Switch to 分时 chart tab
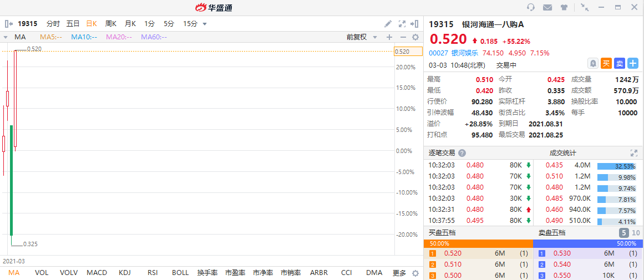 coord(53,24)
